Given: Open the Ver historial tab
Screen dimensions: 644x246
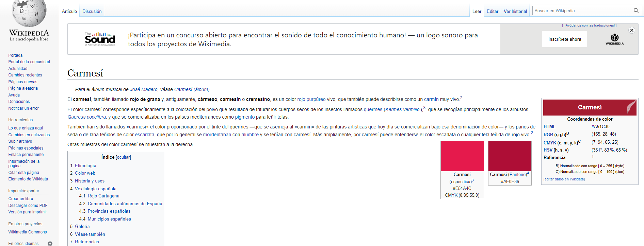Looking at the screenshot, I should (x=515, y=11).
